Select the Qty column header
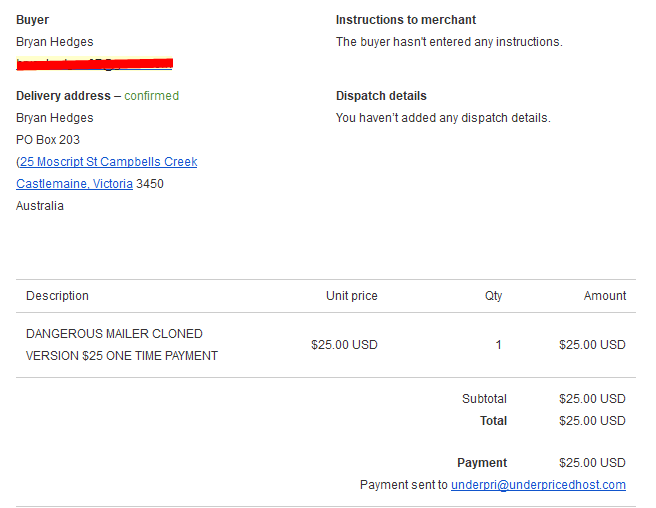This screenshot has height=508, width=656. [x=493, y=296]
